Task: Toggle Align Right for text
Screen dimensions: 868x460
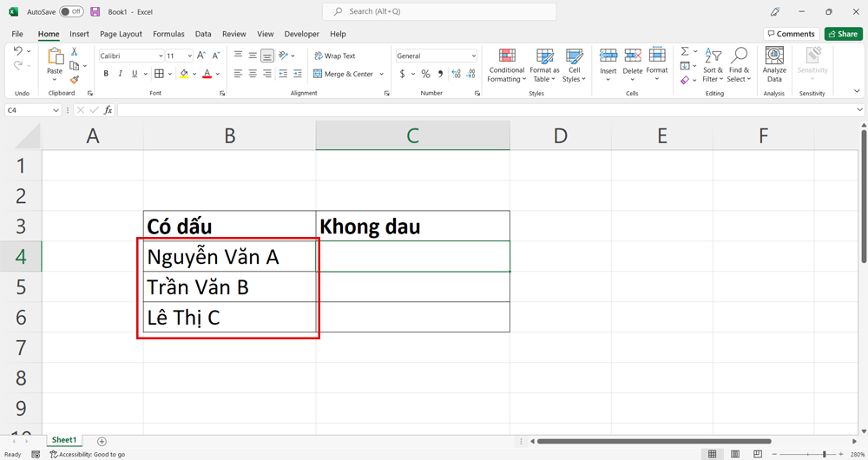Action: (266, 74)
